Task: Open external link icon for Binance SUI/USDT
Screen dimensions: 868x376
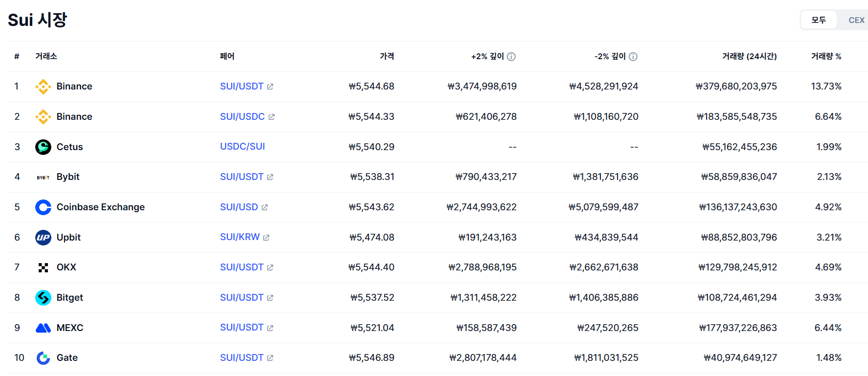Action: tap(270, 87)
